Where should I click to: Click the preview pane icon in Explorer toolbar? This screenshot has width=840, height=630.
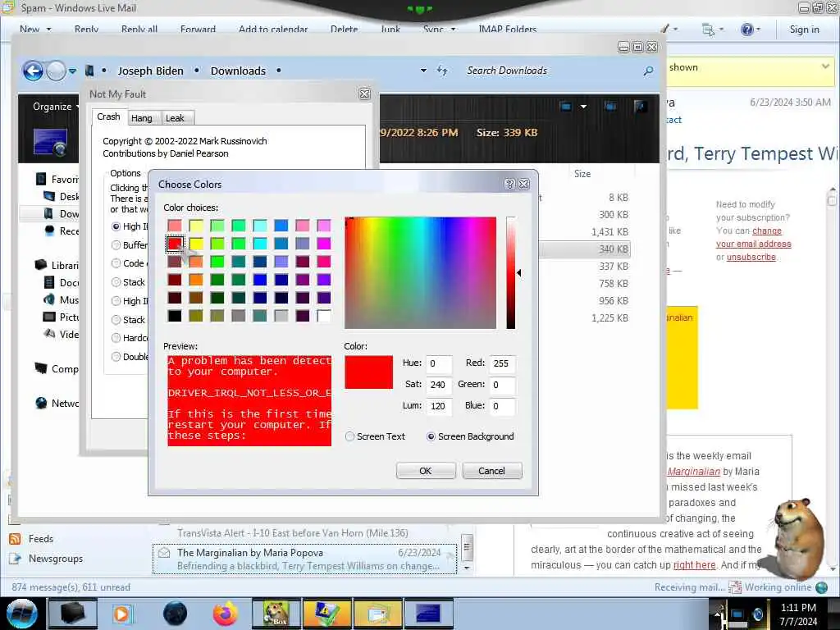(609, 106)
